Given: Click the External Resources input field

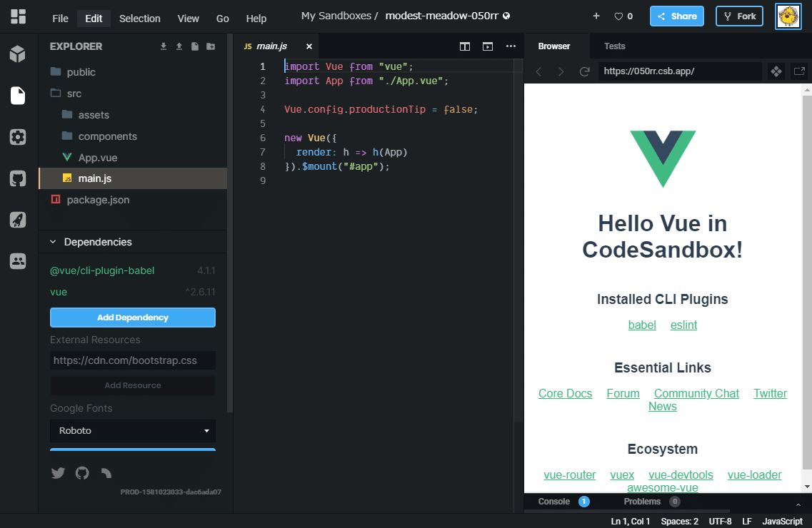Looking at the screenshot, I should (132, 360).
